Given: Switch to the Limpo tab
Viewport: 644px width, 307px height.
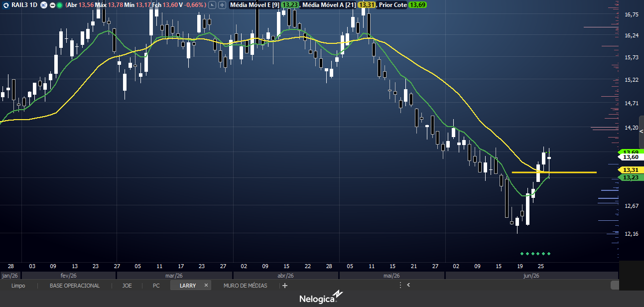Looking at the screenshot, I should click(18, 286).
